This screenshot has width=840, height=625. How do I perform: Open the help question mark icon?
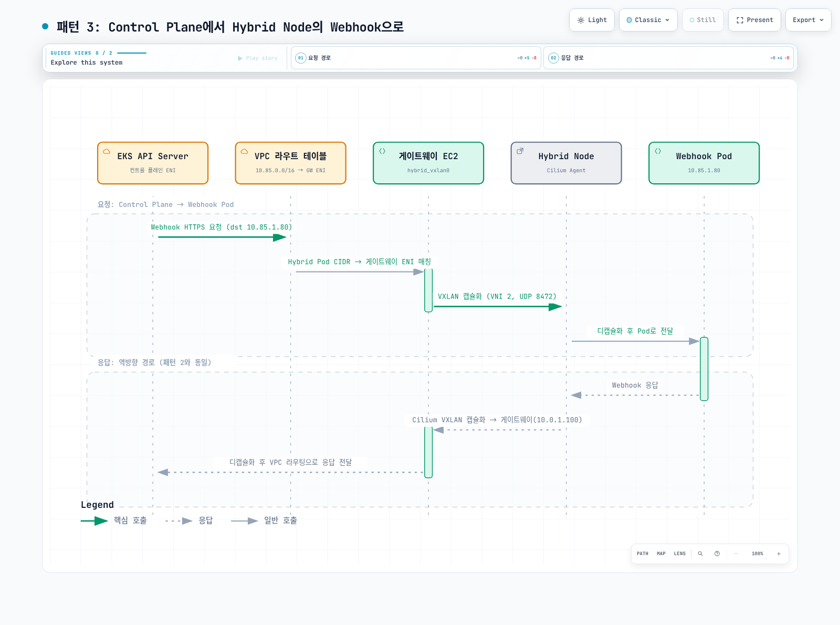(717, 554)
